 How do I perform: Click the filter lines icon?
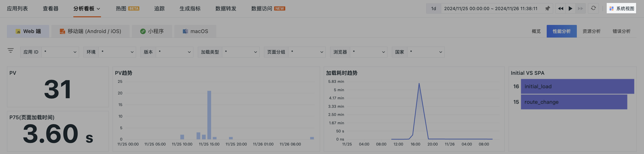11,51
